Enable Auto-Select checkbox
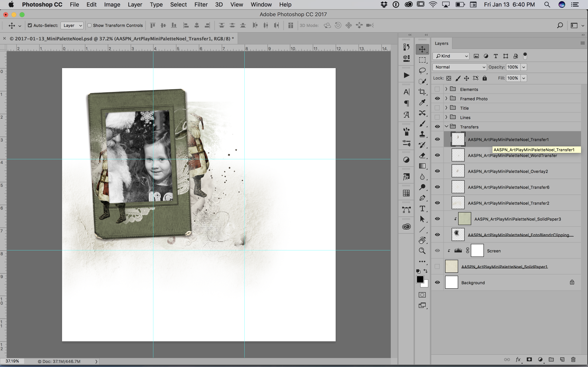Image resolution: width=588 pixels, height=367 pixels. (x=29, y=25)
